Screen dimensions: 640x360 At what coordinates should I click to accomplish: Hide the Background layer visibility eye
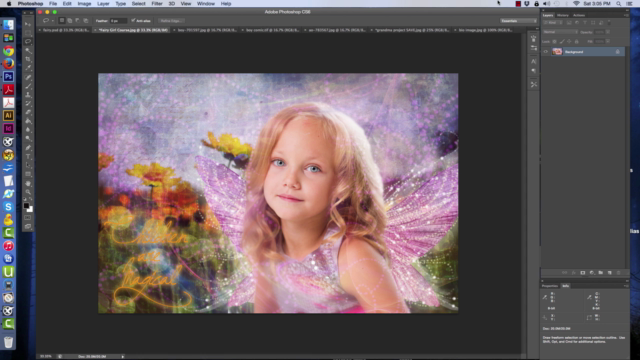coord(545,52)
